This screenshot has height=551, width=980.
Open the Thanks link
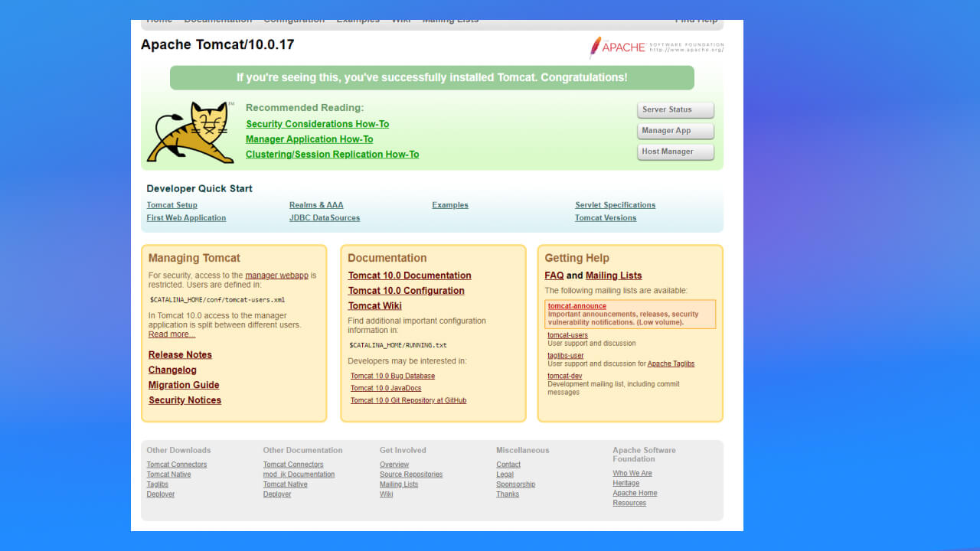(508, 494)
